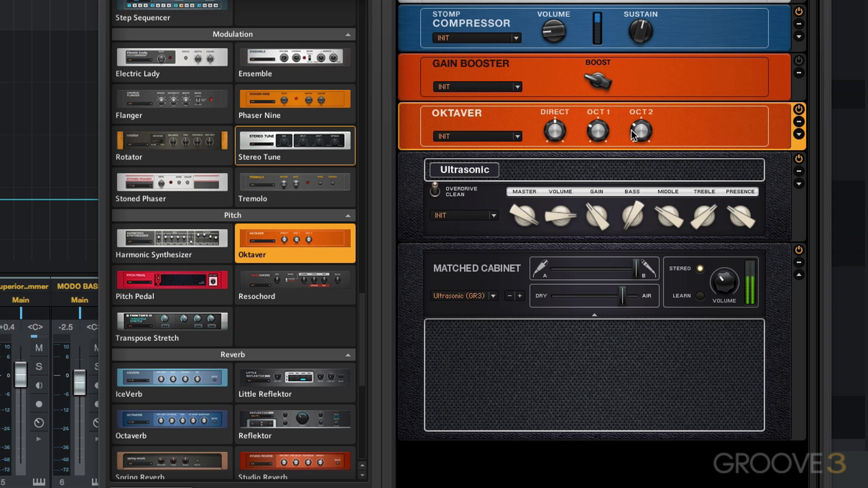Screen dimensions: 868x488
Task: Open the Matched Cabinet type dropdown
Action: pyautogui.click(x=464, y=296)
